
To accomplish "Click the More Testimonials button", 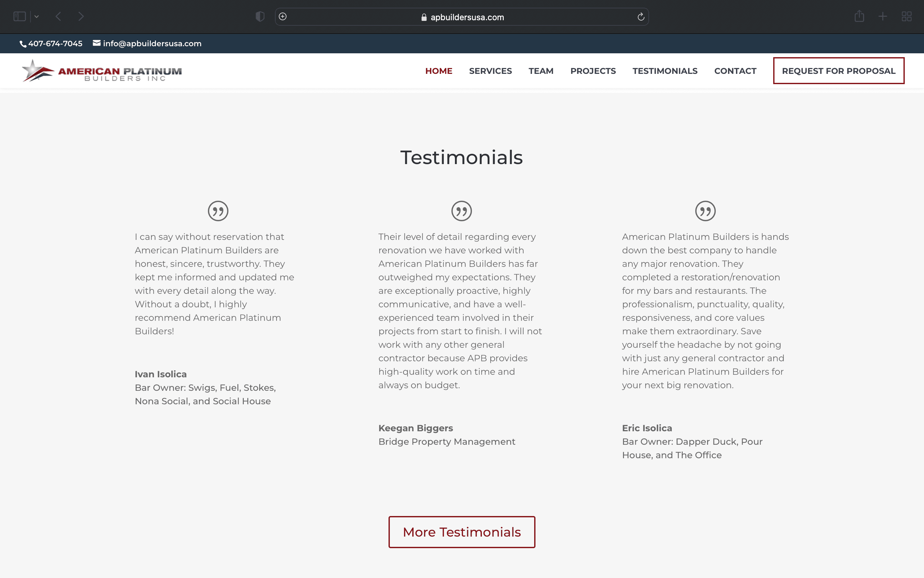I will (x=462, y=532).
